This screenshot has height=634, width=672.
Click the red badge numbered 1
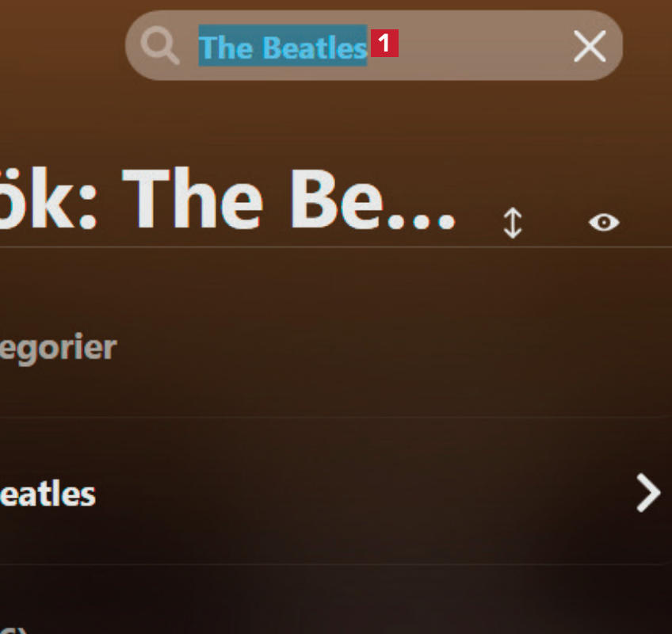384,44
